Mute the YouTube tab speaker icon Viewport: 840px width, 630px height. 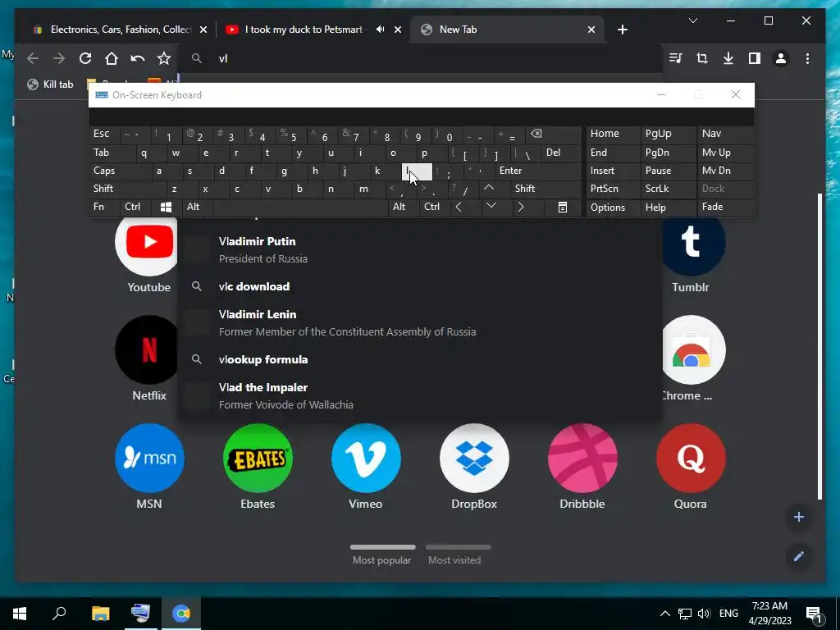380,30
